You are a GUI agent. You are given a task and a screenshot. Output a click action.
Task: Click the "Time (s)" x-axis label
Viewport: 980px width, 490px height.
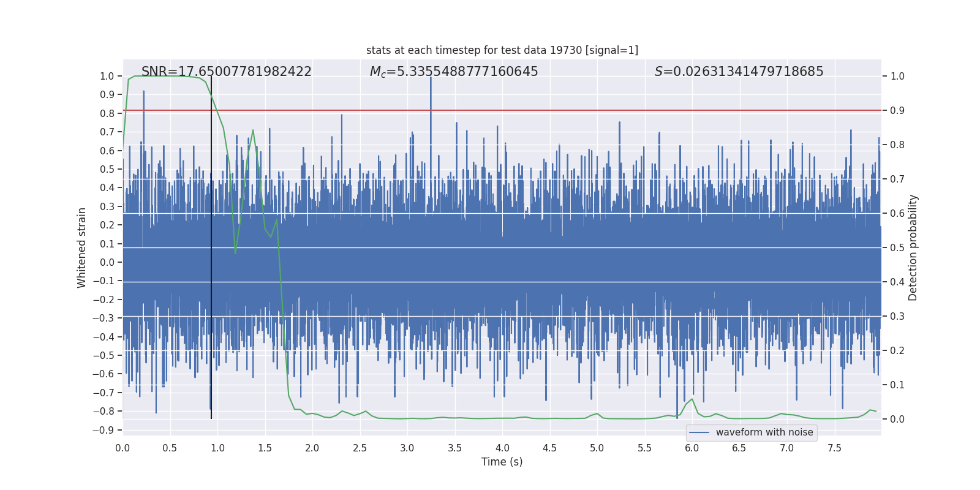502,462
